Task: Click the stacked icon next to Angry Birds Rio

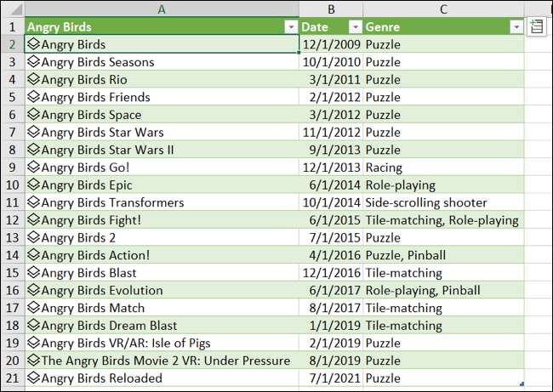Action: click(x=34, y=80)
